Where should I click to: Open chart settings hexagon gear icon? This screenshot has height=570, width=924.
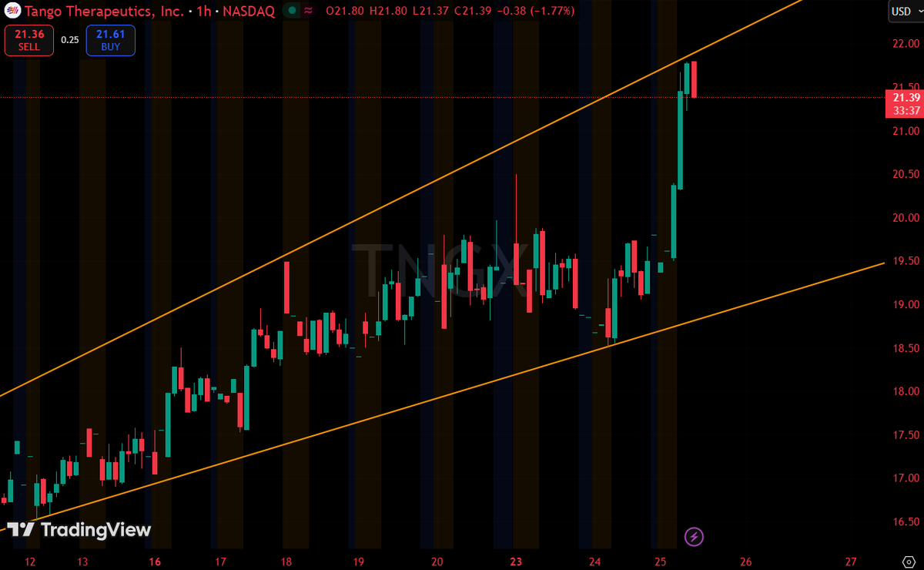(x=907, y=561)
